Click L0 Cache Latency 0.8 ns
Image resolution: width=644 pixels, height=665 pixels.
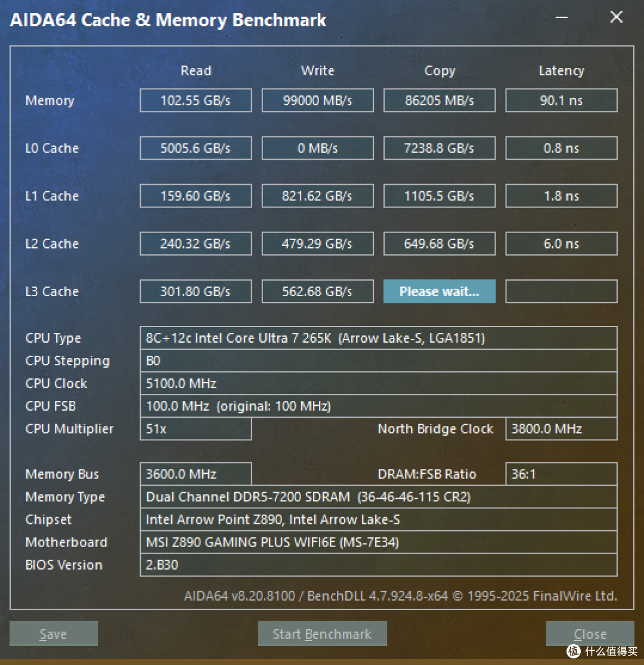pyautogui.click(x=561, y=148)
